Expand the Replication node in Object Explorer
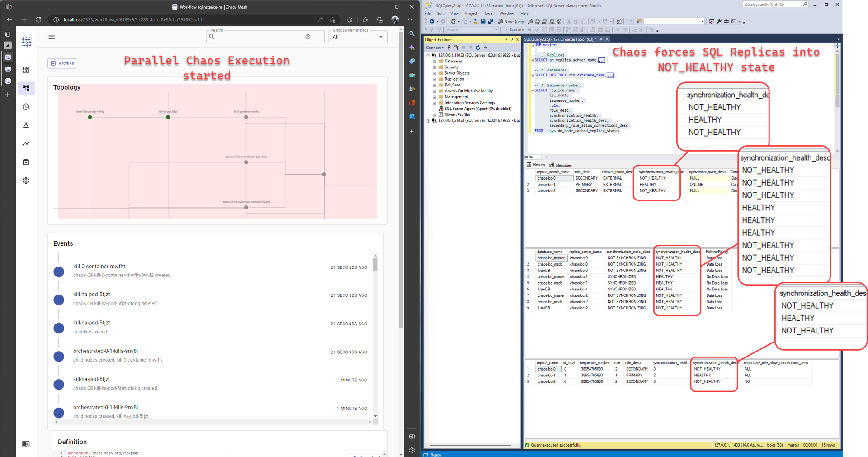This screenshot has width=868, height=457. pos(434,79)
